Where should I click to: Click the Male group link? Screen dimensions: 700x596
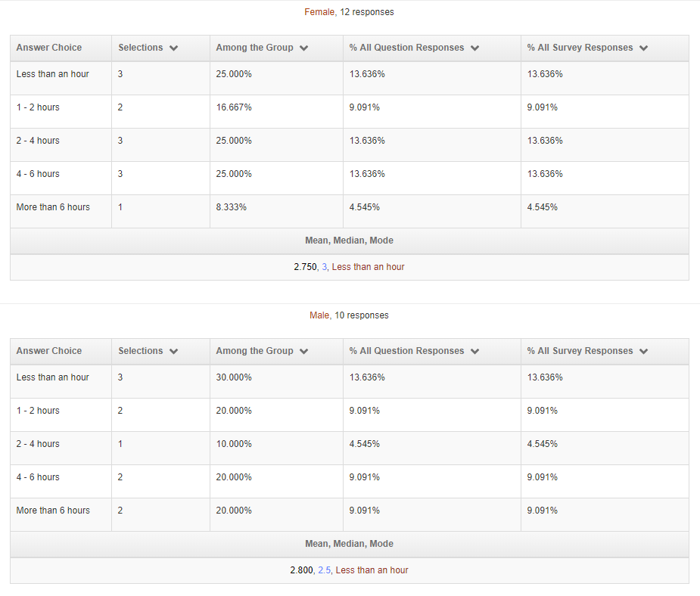pyautogui.click(x=319, y=315)
